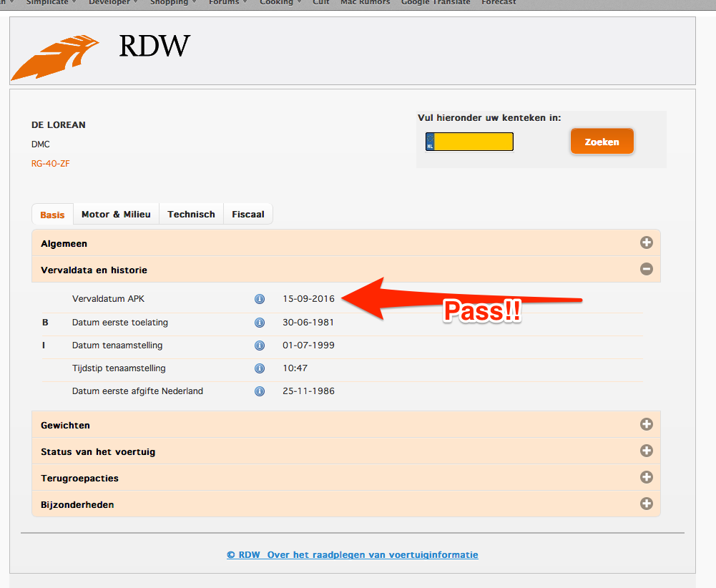Click the orange RDW logo
The height and width of the screenshot is (588, 716).
click(55, 57)
